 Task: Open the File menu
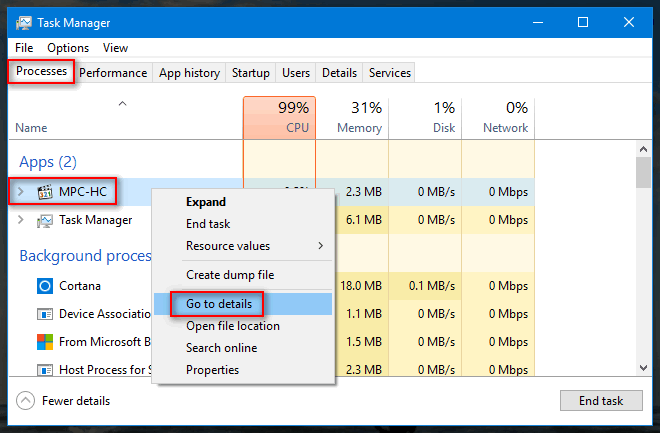pyautogui.click(x=24, y=48)
